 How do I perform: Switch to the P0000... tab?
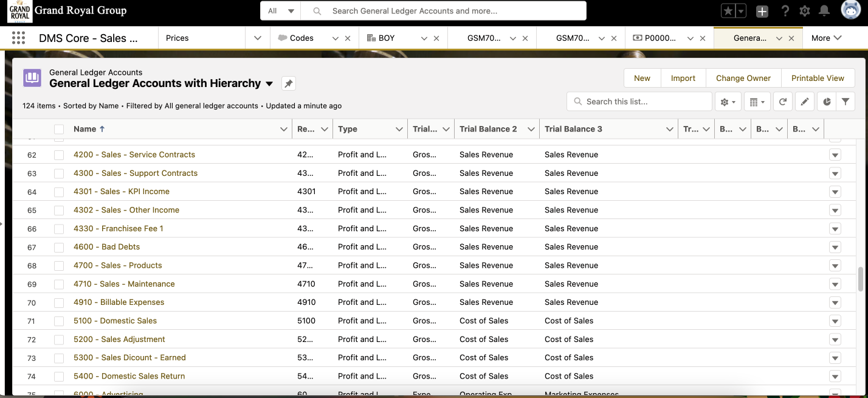pyautogui.click(x=660, y=38)
